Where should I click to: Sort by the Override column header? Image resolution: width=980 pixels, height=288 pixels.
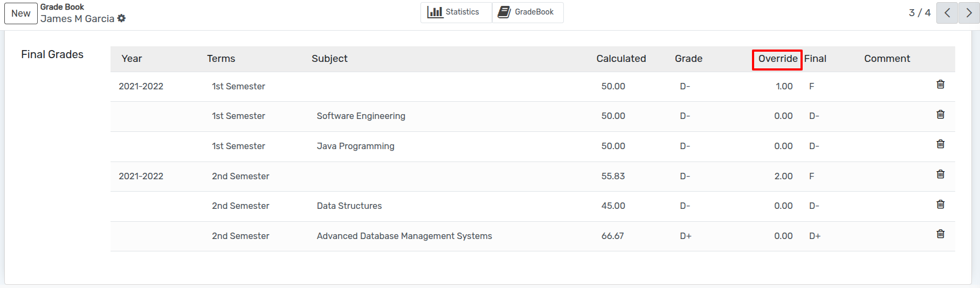[x=777, y=59]
